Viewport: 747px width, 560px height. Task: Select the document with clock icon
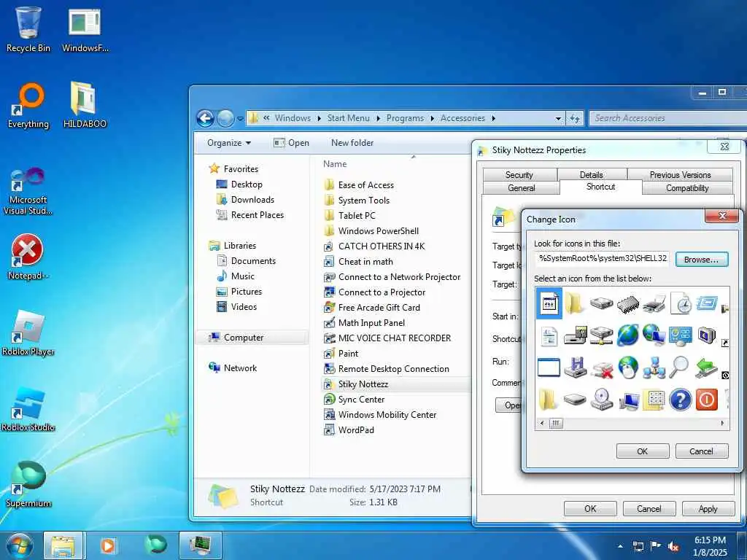point(681,303)
